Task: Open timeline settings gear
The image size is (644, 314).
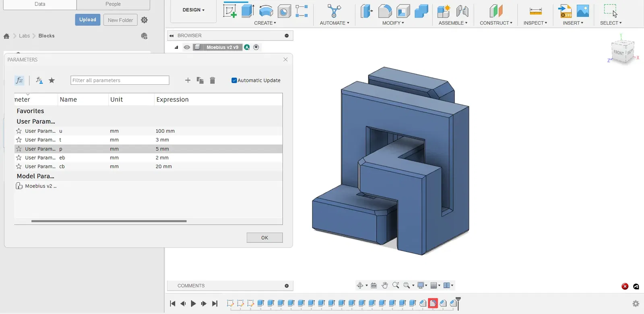Action: click(636, 304)
